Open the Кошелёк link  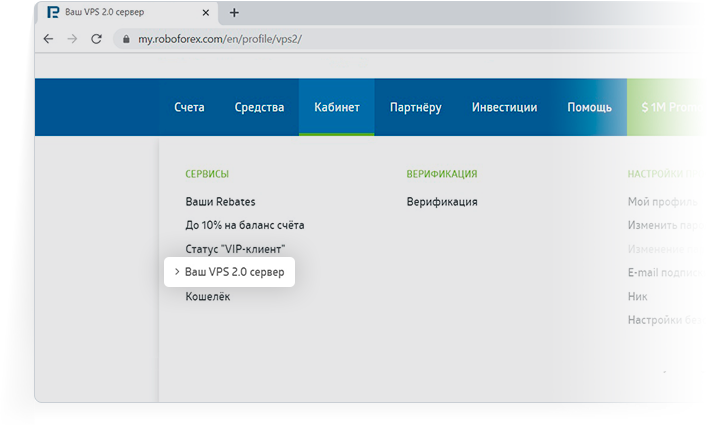click(x=208, y=296)
